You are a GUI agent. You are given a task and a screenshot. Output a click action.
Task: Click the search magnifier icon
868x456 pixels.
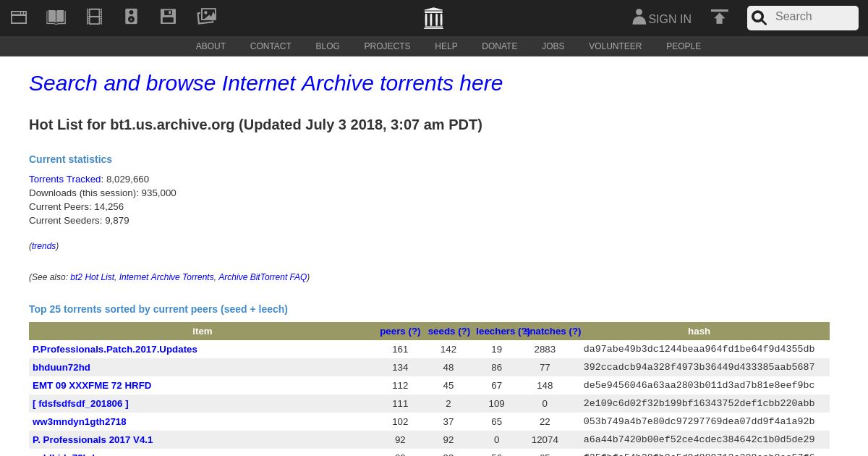pos(759,17)
